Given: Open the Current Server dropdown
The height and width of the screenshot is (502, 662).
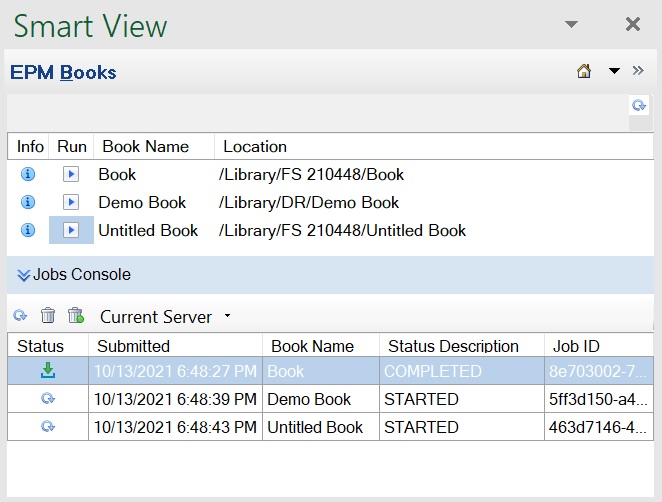Looking at the screenshot, I should tap(228, 315).
